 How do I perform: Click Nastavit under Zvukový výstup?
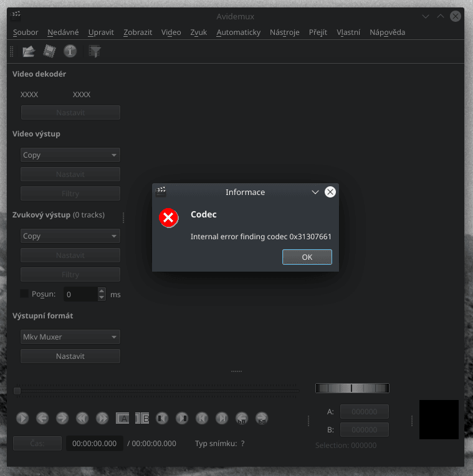pos(70,255)
